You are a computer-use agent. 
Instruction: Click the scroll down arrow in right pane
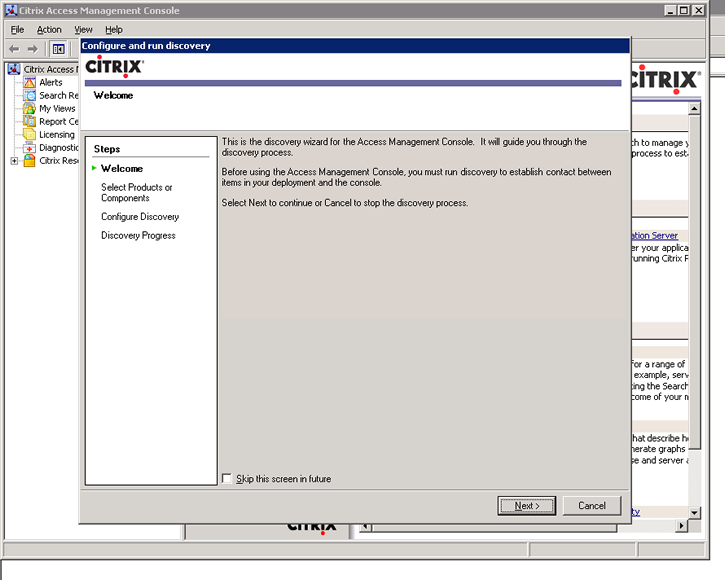pos(694,512)
